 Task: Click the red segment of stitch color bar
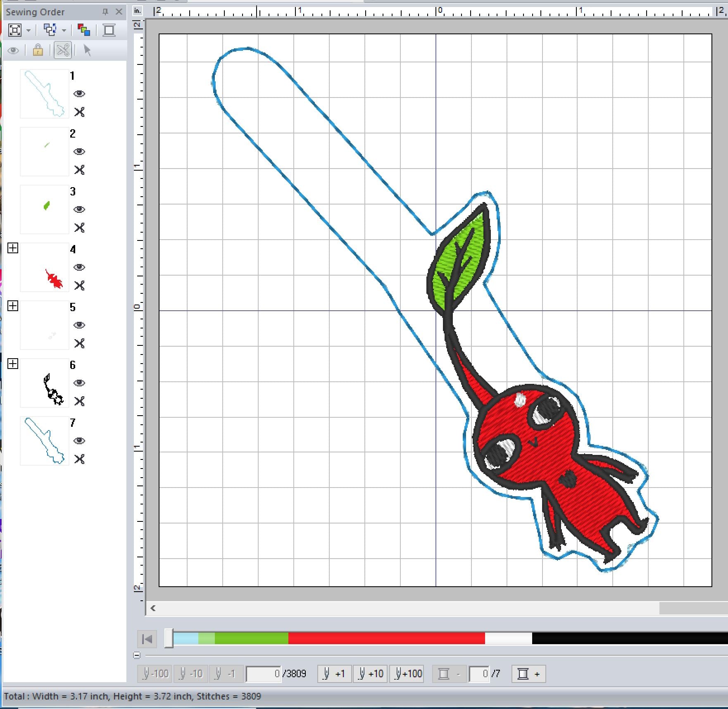(386, 638)
